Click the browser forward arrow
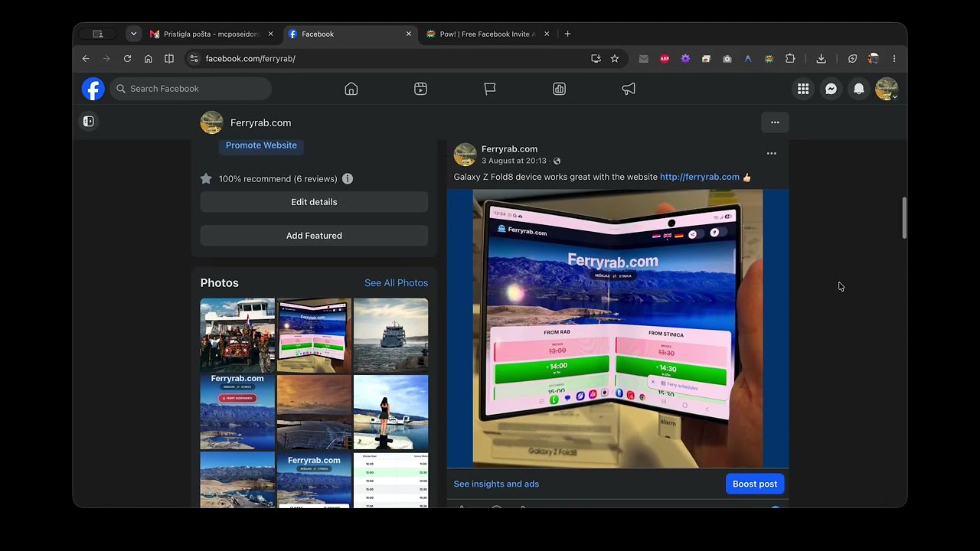 coord(106,58)
